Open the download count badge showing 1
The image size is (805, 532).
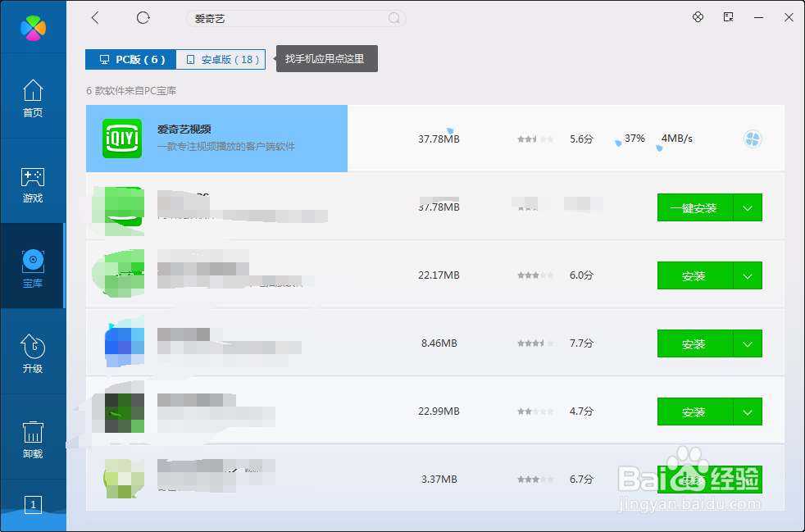pyautogui.click(x=34, y=505)
